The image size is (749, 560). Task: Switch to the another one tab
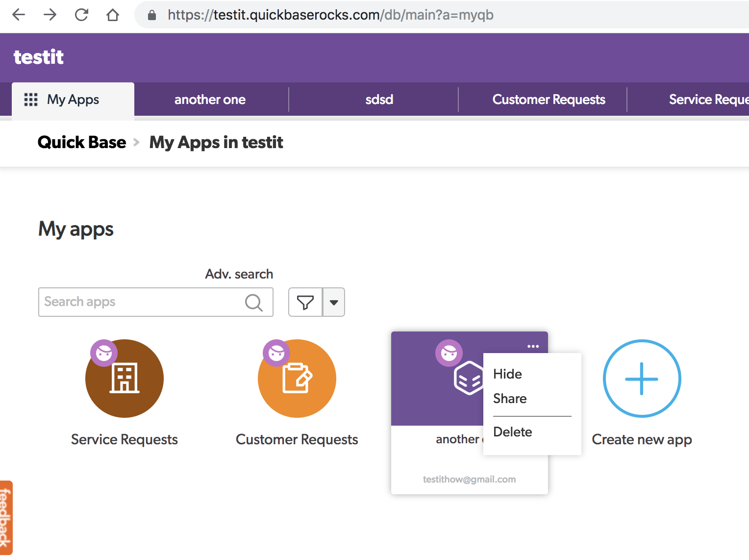click(210, 100)
